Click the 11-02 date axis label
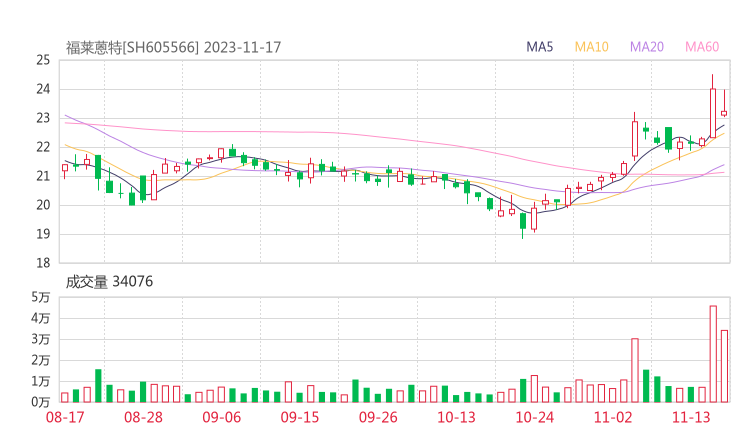 click(613, 417)
